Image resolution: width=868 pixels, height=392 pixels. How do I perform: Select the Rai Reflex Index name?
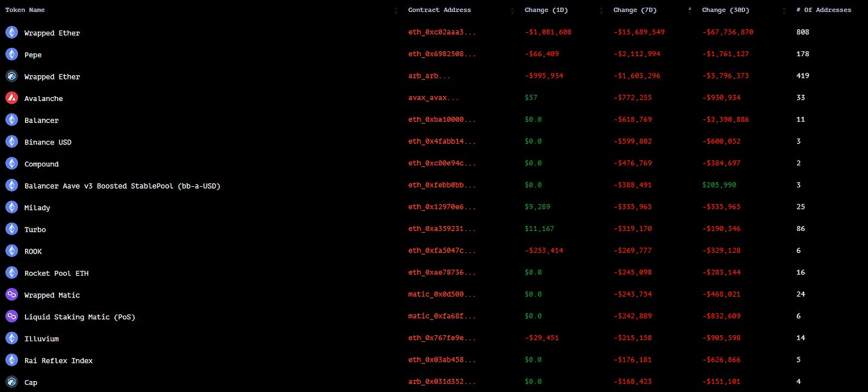58,360
